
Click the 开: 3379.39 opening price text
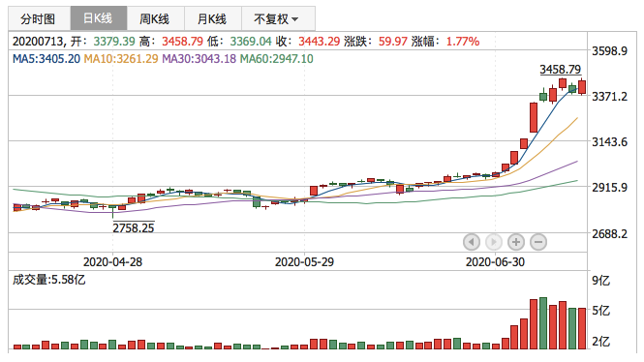[x=103, y=41]
